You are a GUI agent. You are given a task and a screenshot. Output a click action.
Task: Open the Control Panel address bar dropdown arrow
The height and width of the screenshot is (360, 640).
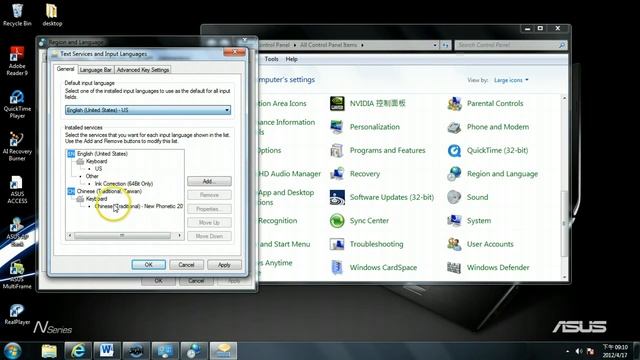point(435,45)
